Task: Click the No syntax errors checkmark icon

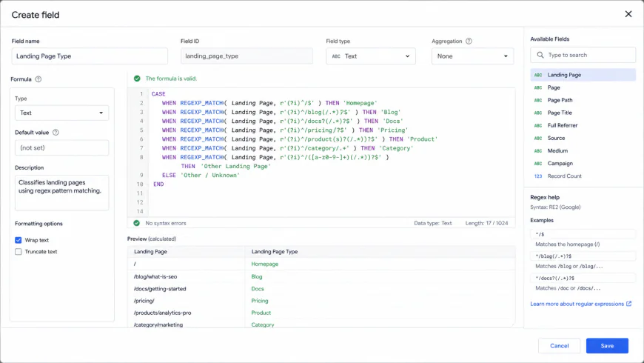Action: click(x=137, y=223)
